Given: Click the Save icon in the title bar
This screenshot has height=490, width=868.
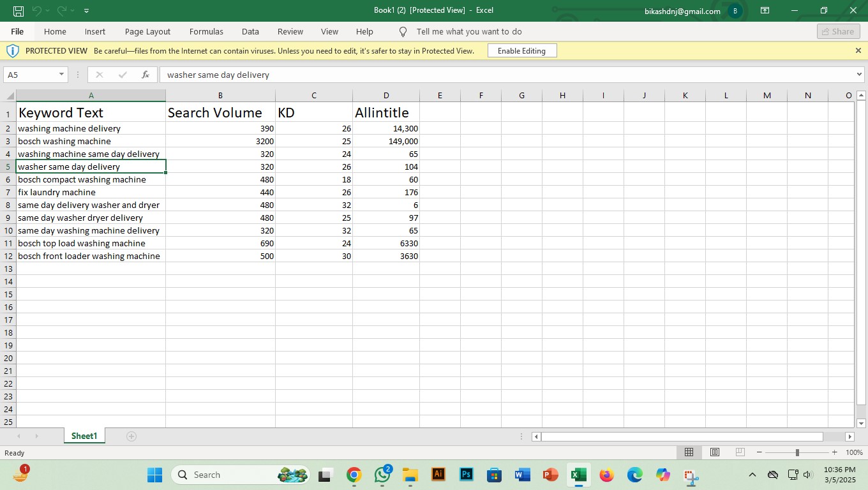Looking at the screenshot, I should click(19, 11).
